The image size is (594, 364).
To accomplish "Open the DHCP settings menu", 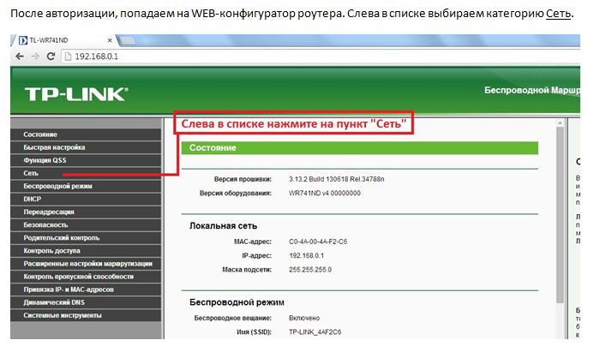I will point(33,199).
